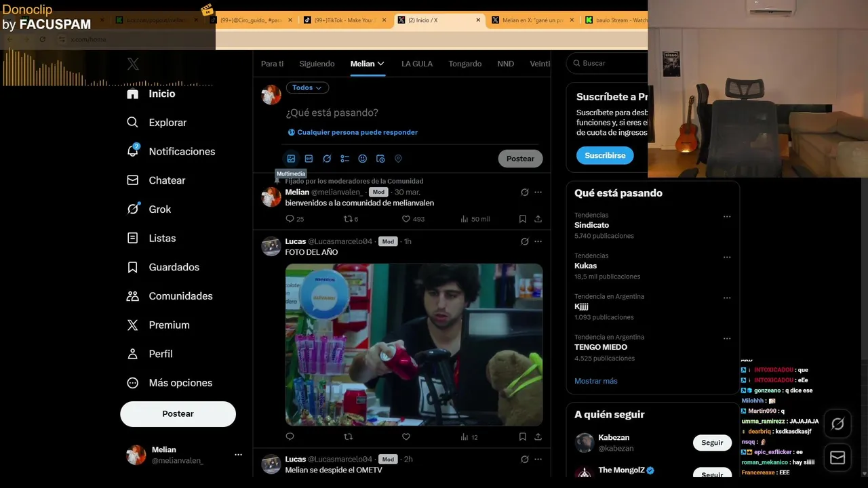
Task: Switch to Para ti timeline tab
Action: pos(272,64)
